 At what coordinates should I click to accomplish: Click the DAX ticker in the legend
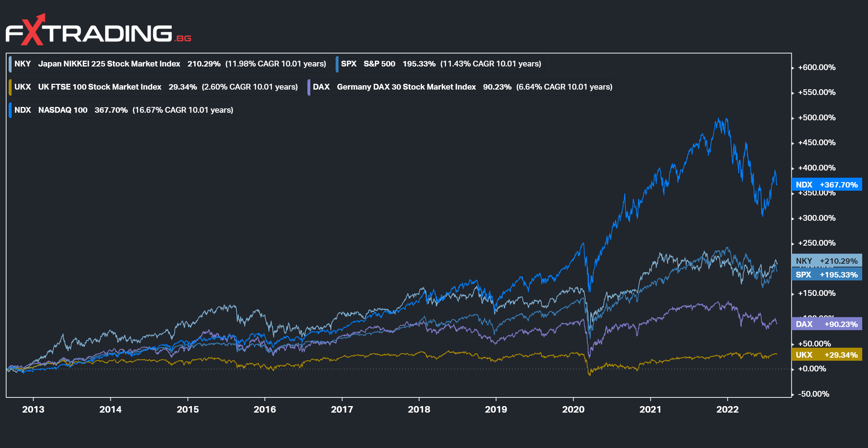pyautogui.click(x=321, y=87)
